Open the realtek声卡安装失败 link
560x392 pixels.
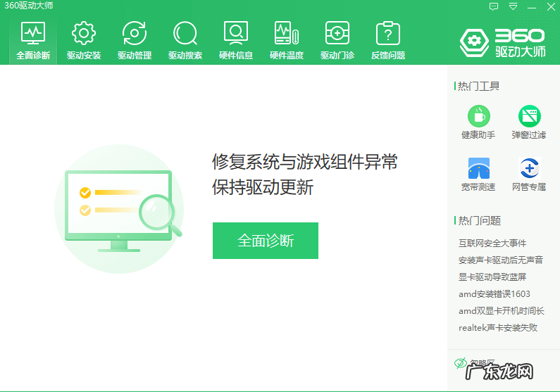[498, 327]
